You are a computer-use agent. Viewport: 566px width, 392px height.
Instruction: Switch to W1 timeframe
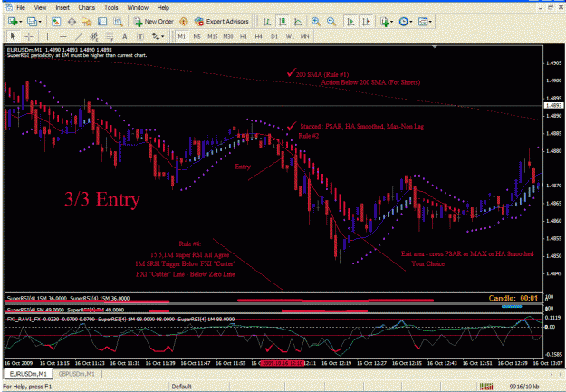tap(290, 36)
